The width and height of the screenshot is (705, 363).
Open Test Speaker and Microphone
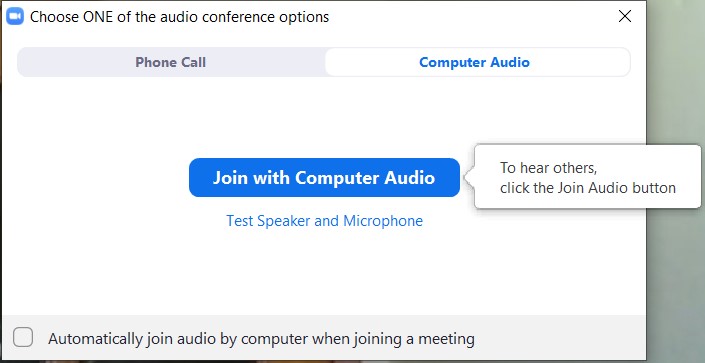tap(324, 221)
